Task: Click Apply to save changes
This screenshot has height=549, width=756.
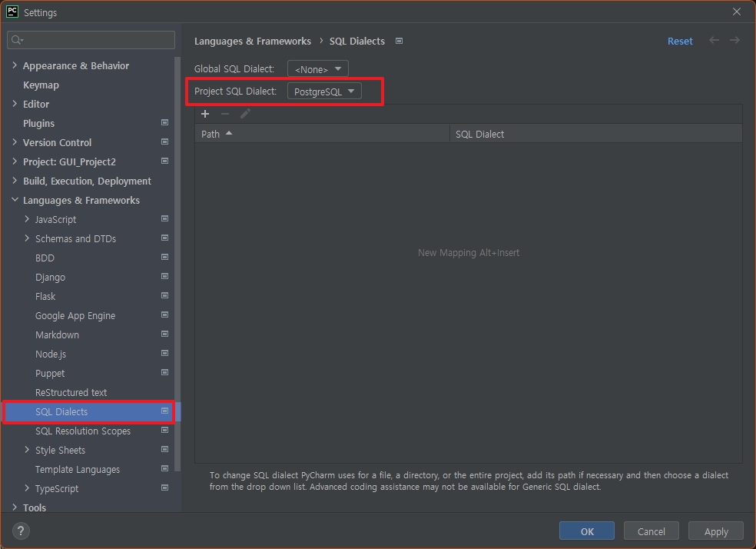Action: tap(716, 531)
